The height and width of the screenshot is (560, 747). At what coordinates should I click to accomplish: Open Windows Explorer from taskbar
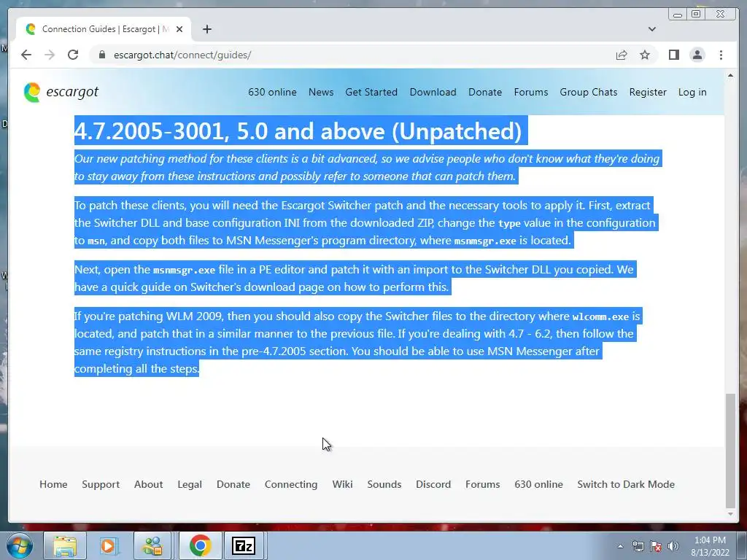point(65,545)
